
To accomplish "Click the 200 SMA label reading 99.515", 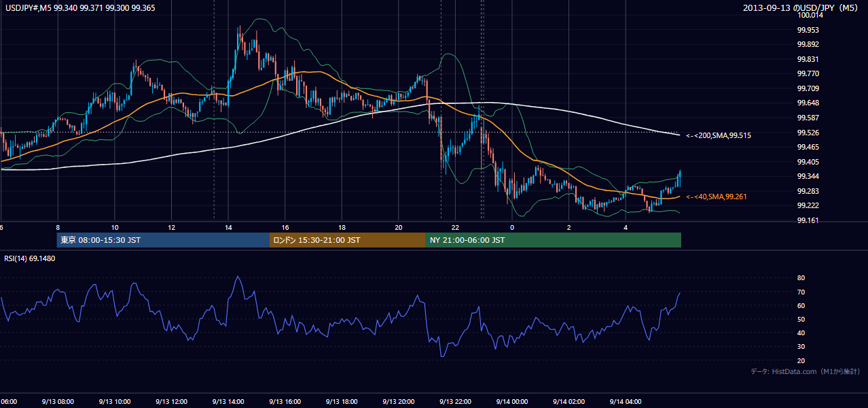I will tap(719, 136).
